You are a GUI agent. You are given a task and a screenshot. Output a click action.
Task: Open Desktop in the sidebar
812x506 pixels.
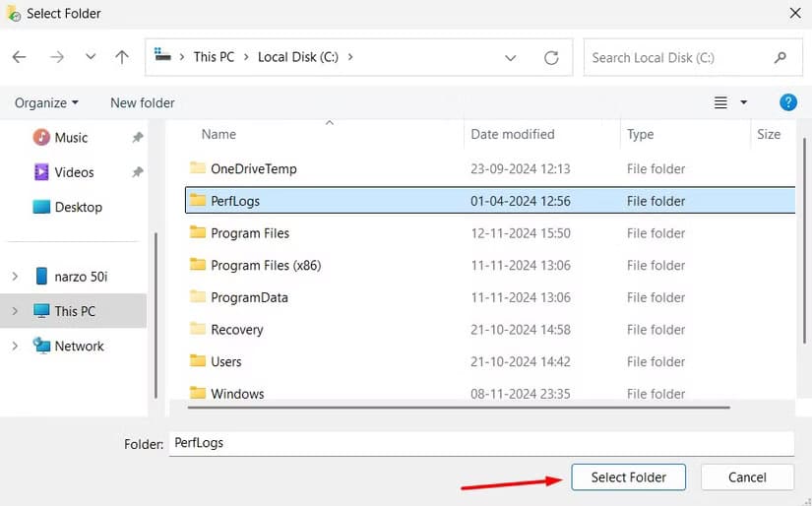[x=78, y=207]
